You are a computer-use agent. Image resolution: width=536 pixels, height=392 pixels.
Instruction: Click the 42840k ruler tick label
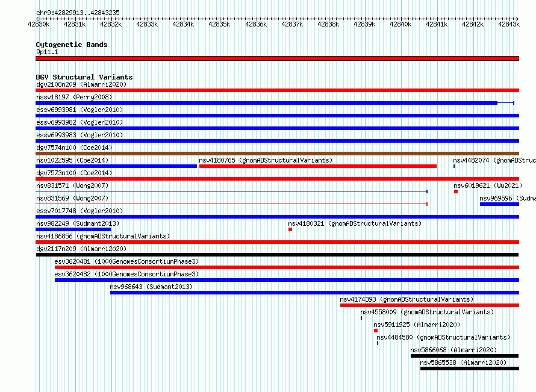click(400, 24)
